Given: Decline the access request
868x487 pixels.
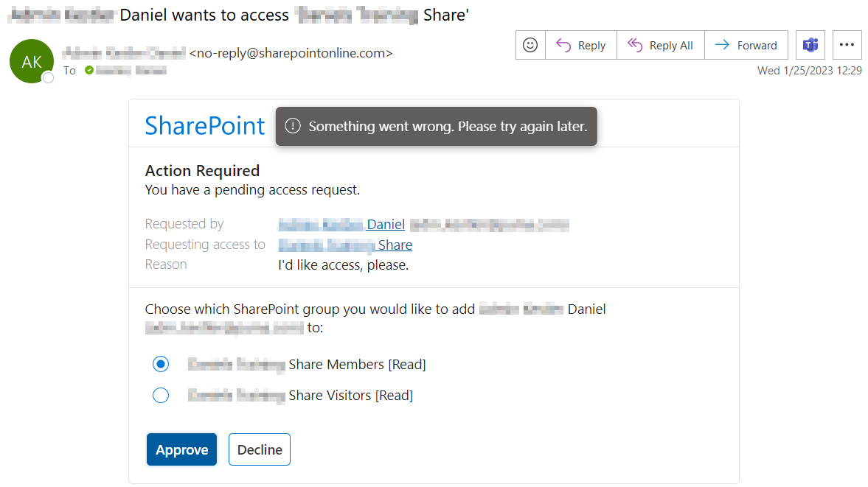Looking at the screenshot, I should tap(259, 449).
